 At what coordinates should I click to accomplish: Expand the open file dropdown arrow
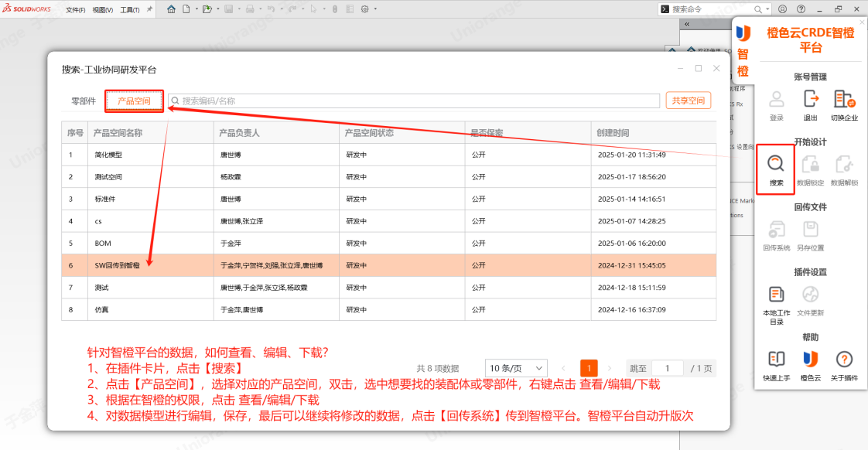[x=217, y=9]
